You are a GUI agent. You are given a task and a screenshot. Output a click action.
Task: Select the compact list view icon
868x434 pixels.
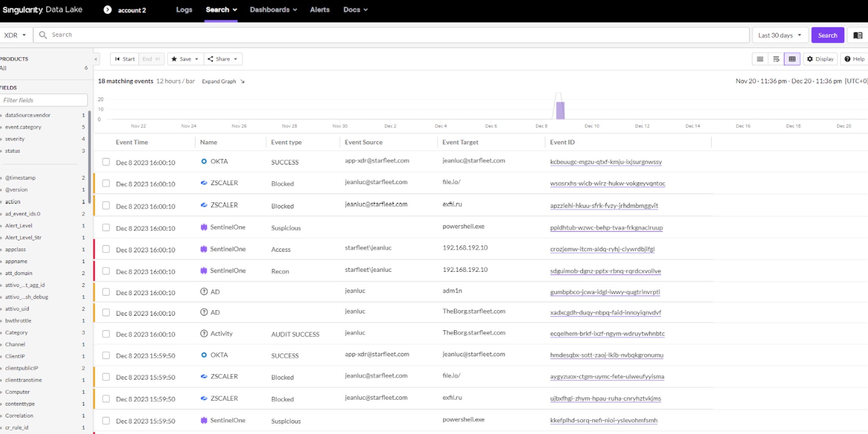pos(760,59)
